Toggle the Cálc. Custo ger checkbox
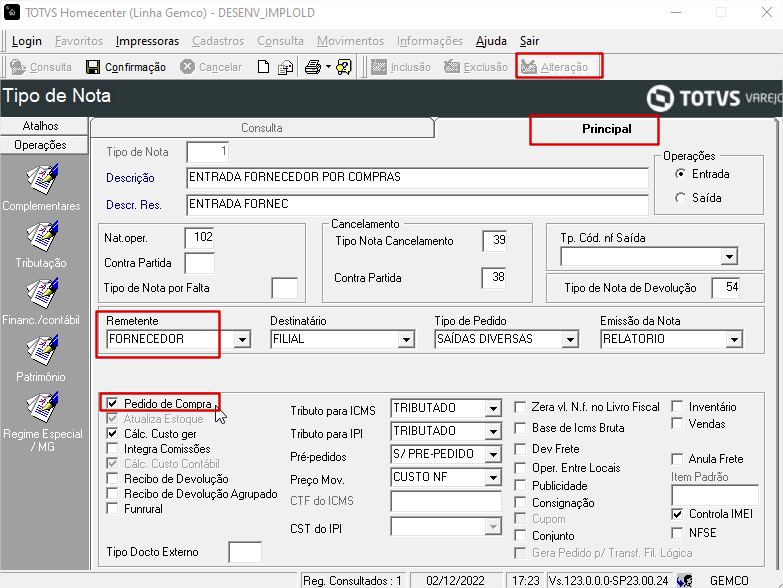This screenshot has height=588, width=783. [112, 433]
